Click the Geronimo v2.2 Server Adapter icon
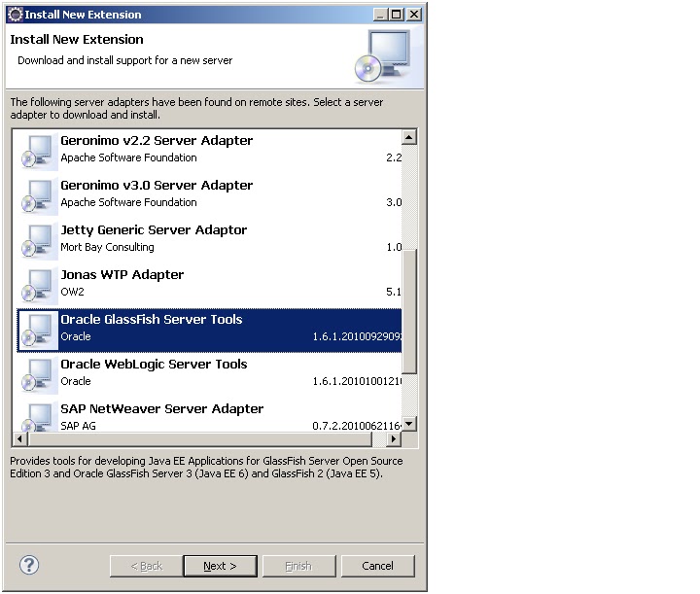Screen dimensions: 700x594 pyautogui.click(x=39, y=152)
